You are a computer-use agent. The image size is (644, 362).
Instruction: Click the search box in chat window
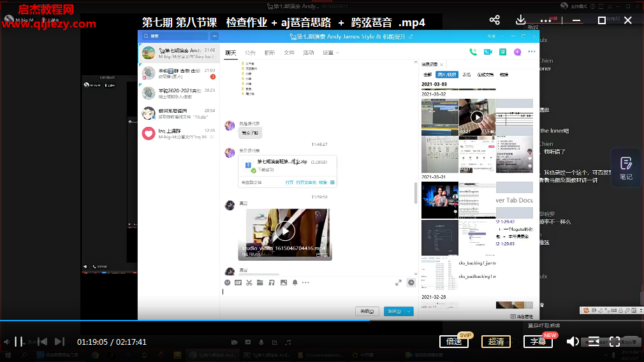(x=175, y=36)
